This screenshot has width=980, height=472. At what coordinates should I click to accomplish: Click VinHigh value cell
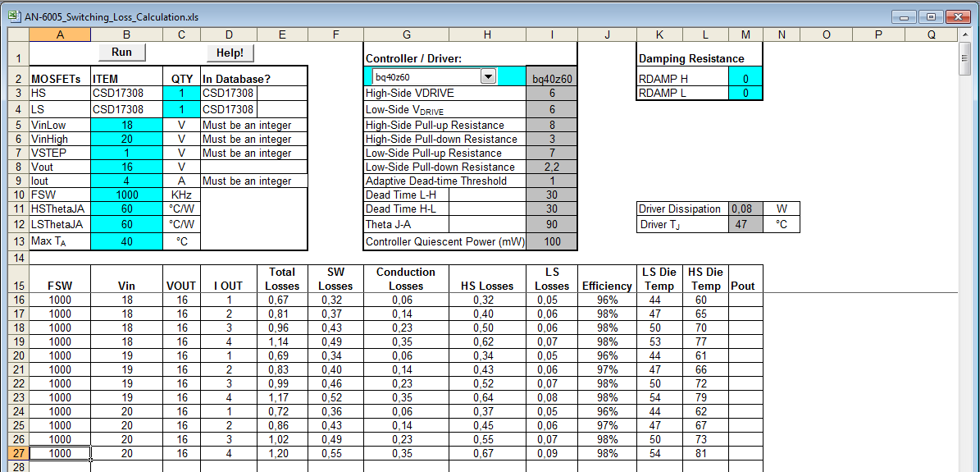coord(127,139)
